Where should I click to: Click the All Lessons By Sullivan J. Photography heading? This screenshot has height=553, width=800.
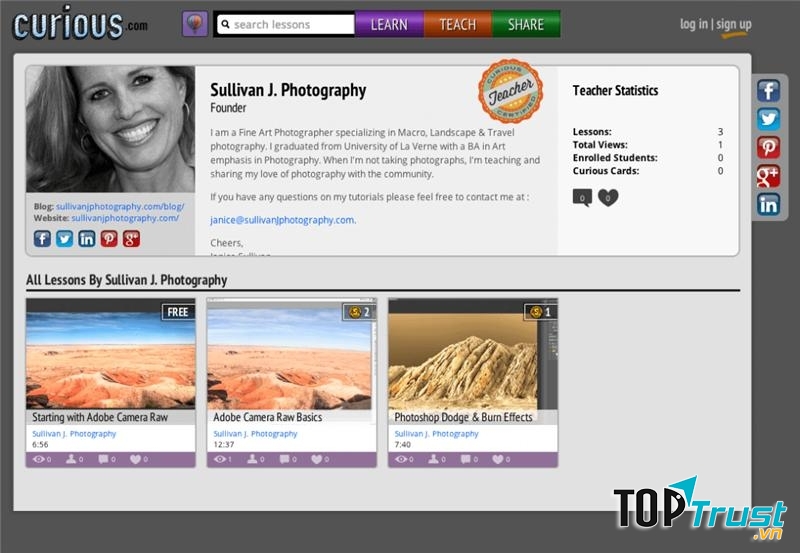click(x=127, y=280)
